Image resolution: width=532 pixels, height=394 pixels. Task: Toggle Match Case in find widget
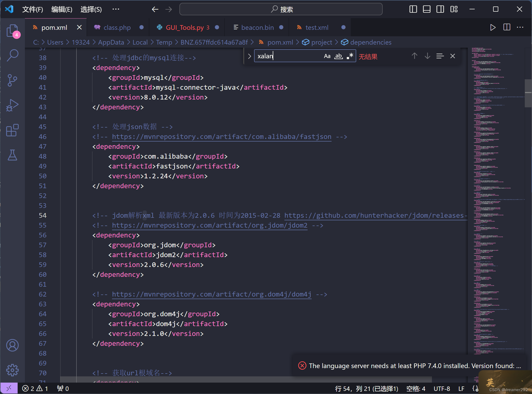[x=327, y=56]
